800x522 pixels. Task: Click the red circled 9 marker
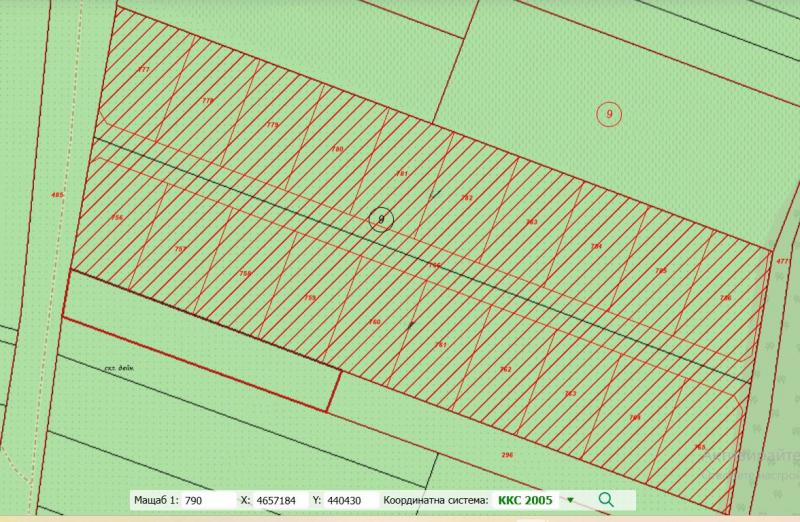point(608,114)
